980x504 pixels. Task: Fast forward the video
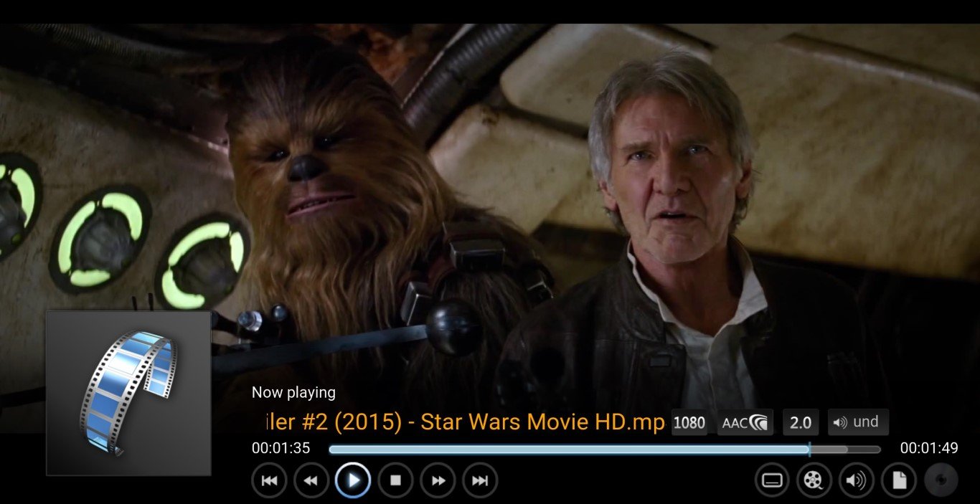click(438, 480)
